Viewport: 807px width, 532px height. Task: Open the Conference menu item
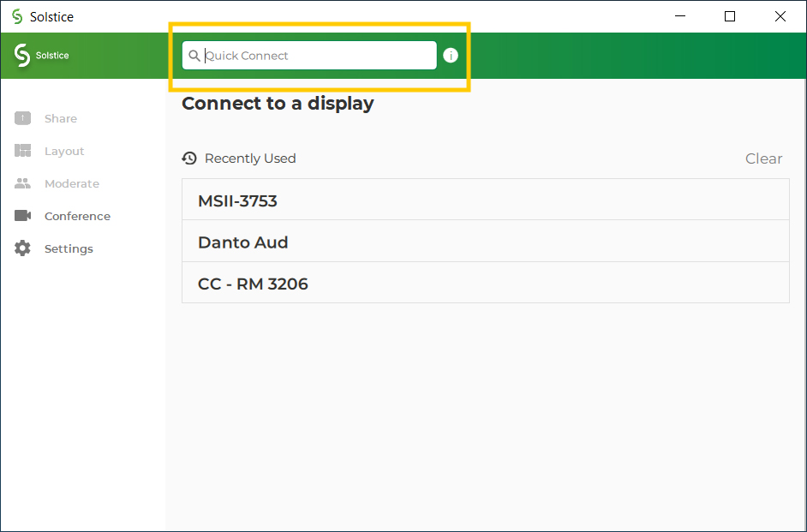point(77,216)
